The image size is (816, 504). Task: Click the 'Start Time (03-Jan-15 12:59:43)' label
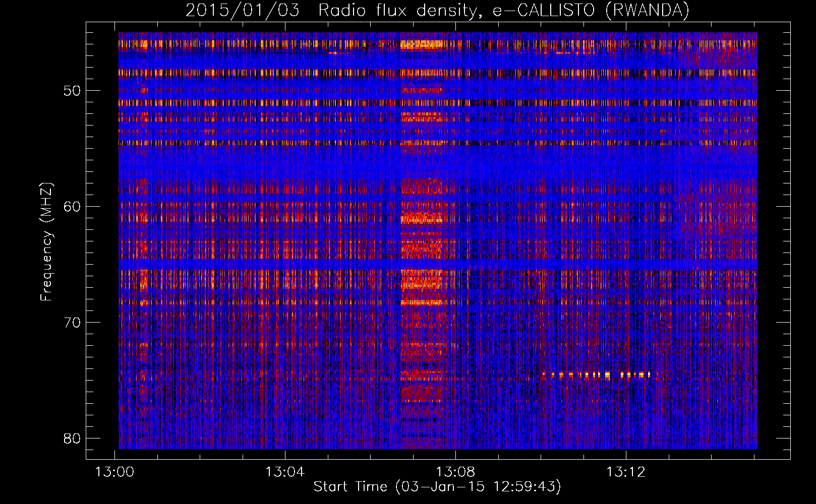(x=437, y=487)
